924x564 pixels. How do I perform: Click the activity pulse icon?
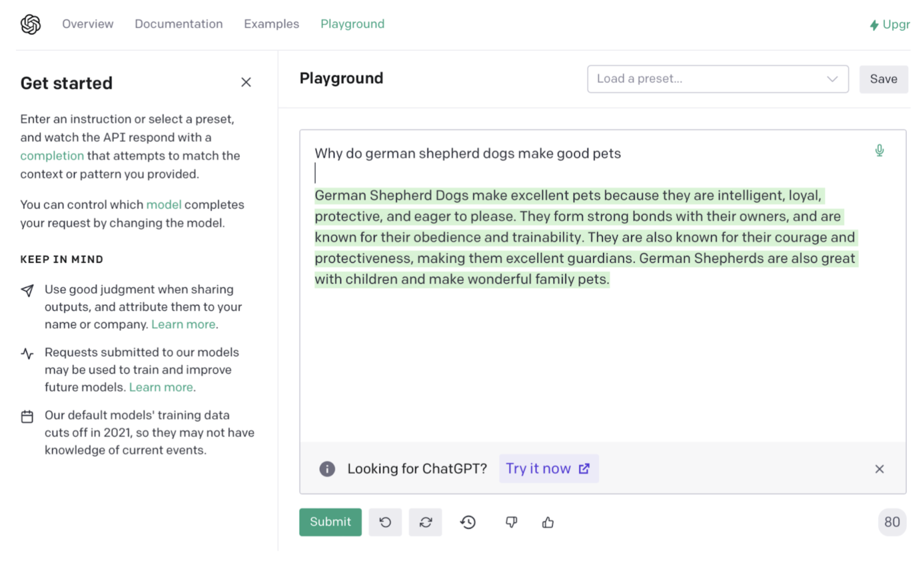tap(27, 353)
